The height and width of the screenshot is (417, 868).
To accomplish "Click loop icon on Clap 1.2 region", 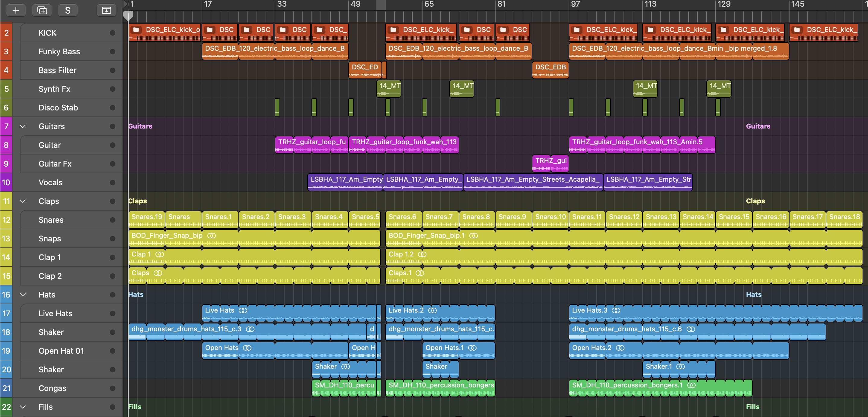I will point(422,254).
